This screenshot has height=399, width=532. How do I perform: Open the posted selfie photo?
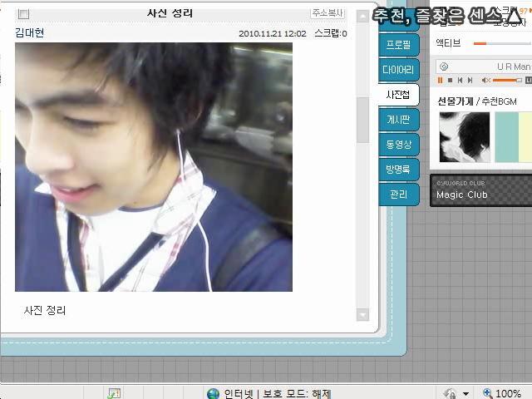(154, 167)
